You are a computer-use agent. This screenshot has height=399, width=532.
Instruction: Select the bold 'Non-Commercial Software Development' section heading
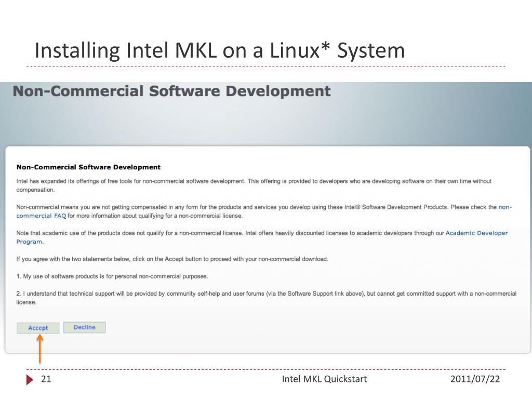coord(88,167)
